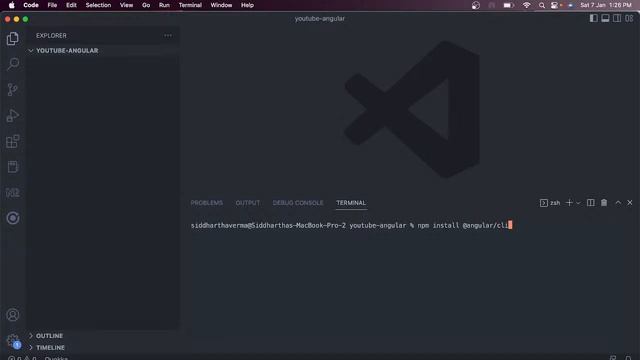Open the Window menu
The width and height of the screenshot is (640, 360).
coord(221,5)
